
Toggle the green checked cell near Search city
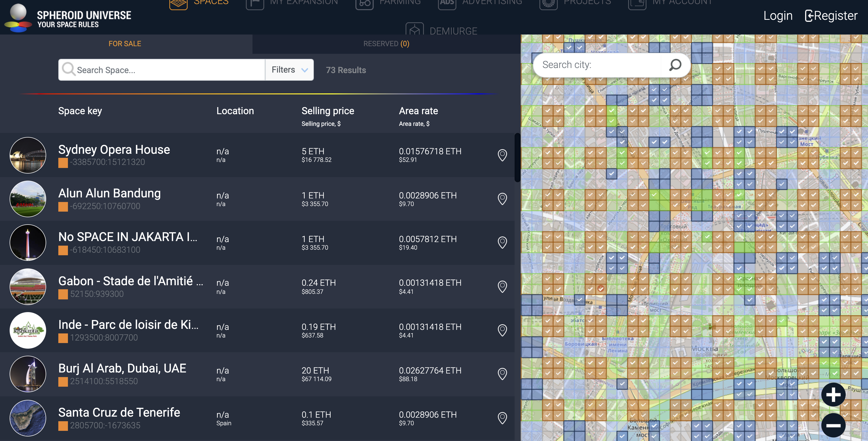611,111
